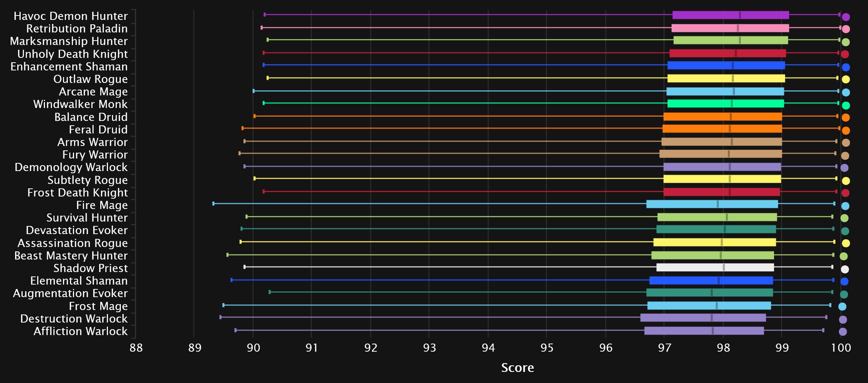Click the Balance Druid label
The image size is (868, 383).
[91, 117]
